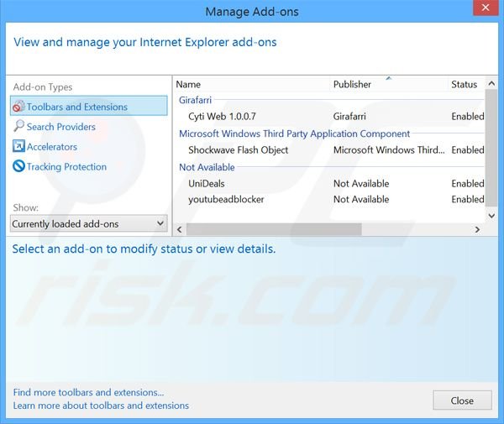Viewport: 504px width, 424px height.
Task: Click the horizontal scrollbar left arrow
Action: (180, 229)
